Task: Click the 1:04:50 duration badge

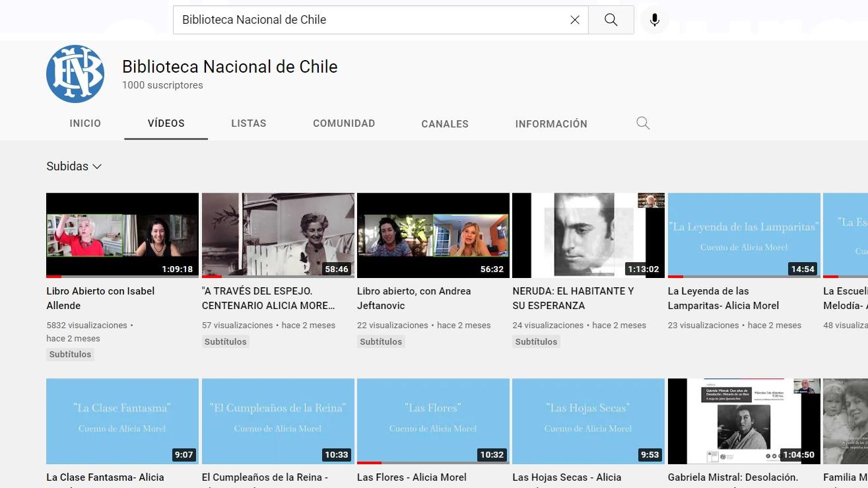Action: (x=799, y=455)
